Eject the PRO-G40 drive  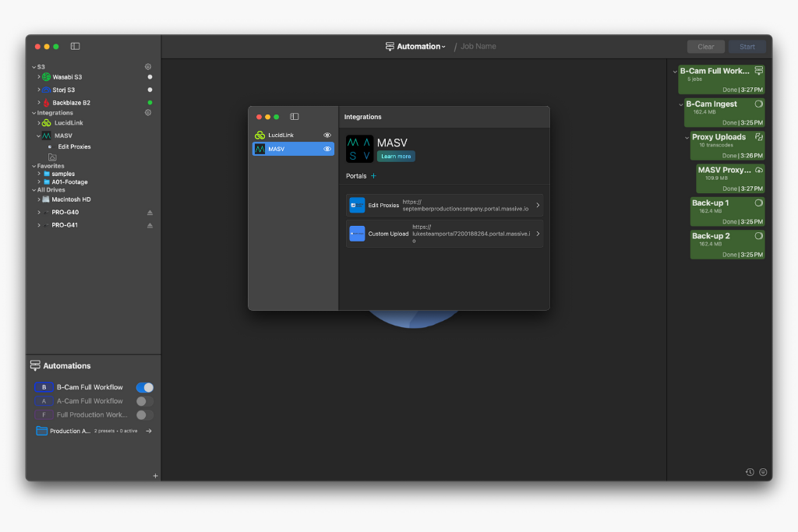(x=150, y=213)
